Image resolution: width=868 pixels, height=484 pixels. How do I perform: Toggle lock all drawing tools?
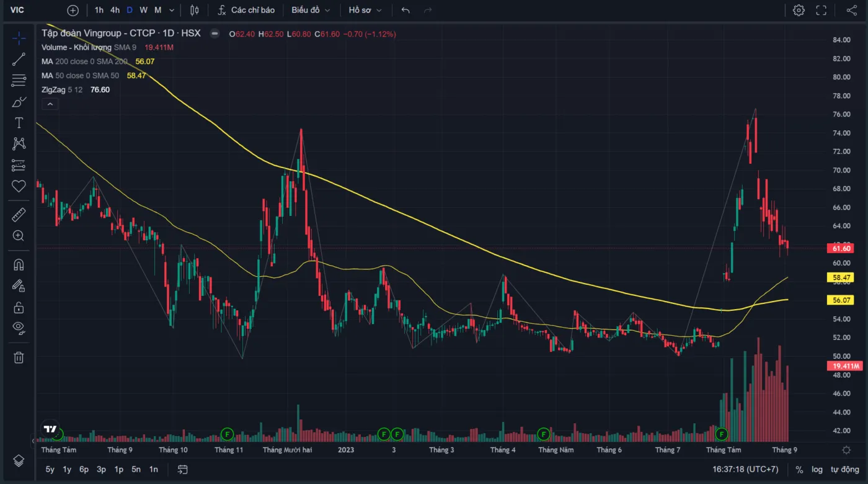[x=19, y=307]
